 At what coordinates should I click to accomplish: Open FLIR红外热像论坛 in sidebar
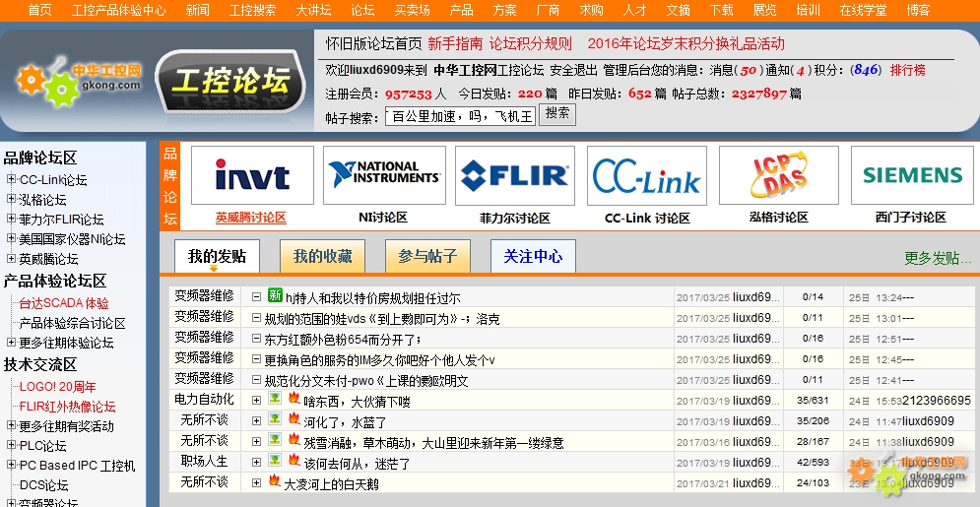(68, 407)
